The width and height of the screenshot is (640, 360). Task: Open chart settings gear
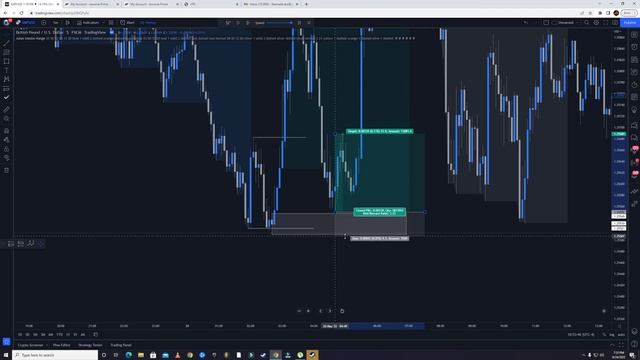click(596, 22)
